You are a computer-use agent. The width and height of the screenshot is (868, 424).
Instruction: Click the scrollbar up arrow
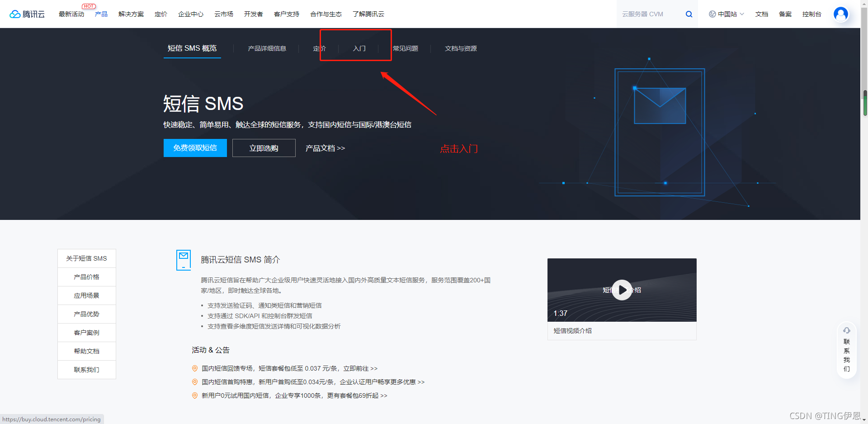(865, 4)
